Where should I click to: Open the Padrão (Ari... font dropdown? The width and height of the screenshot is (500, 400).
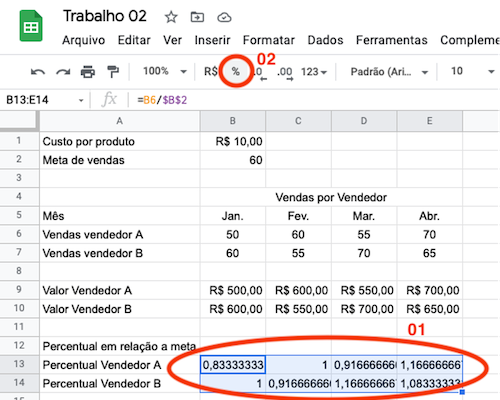pos(389,72)
